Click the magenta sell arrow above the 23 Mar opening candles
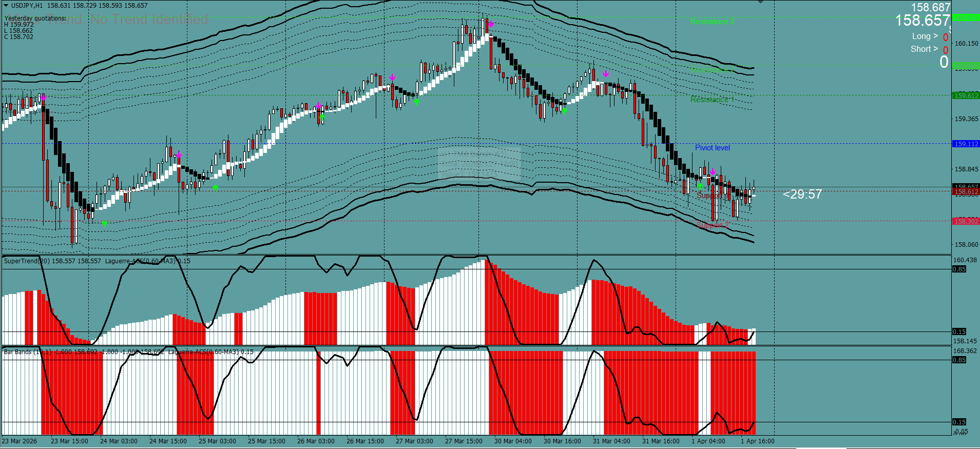The width and height of the screenshot is (980, 449). coord(43,97)
